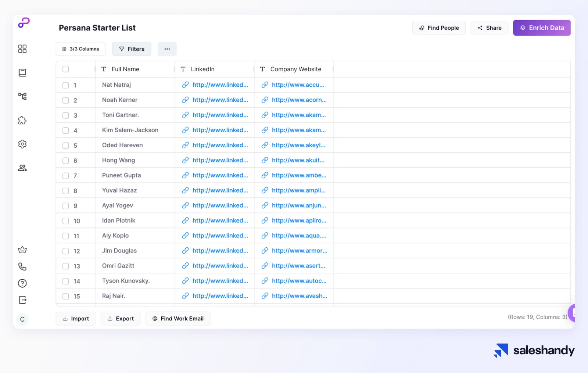This screenshot has height=373, width=588.
Task: Click the Company Website column header
Action: coord(295,69)
